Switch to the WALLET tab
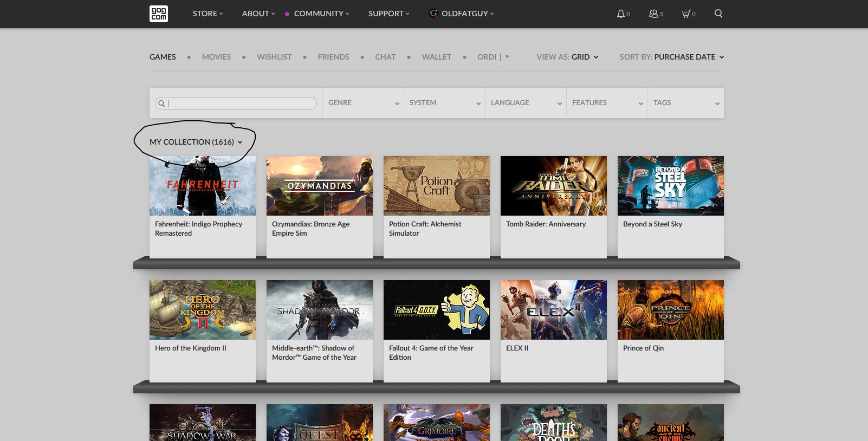 tap(437, 57)
